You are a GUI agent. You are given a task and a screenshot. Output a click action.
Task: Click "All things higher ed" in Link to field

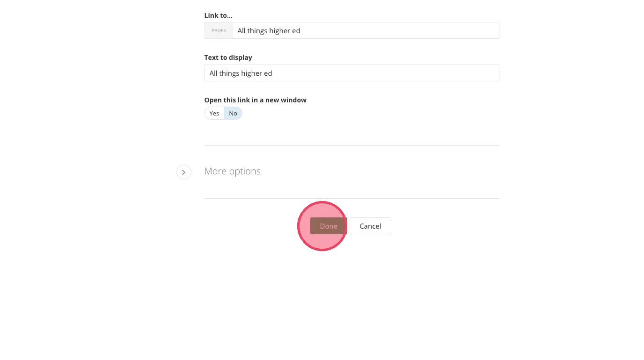click(x=269, y=31)
